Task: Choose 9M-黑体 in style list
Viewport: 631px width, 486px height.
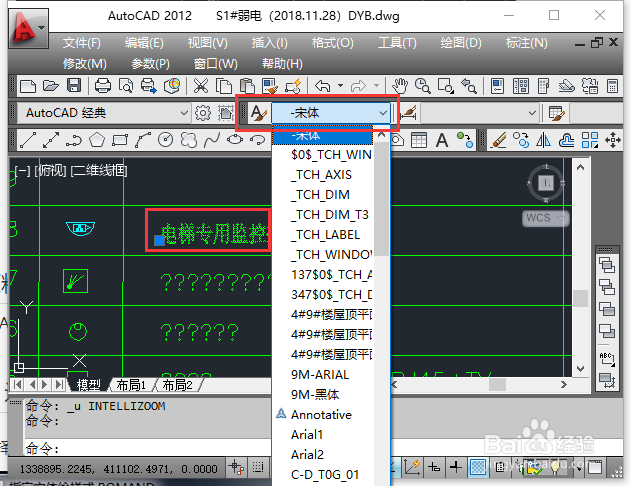Action: click(x=315, y=395)
